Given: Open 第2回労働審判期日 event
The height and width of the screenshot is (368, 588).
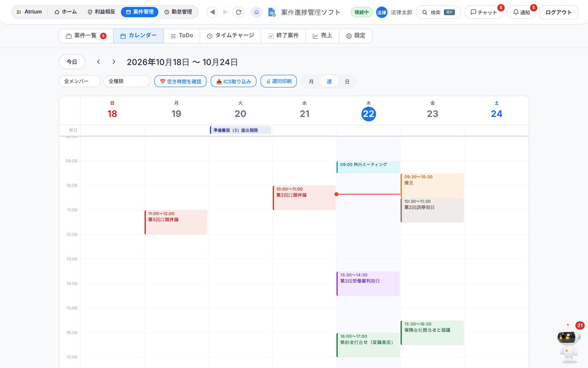Looking at the screenshot, I should [368, 284].
